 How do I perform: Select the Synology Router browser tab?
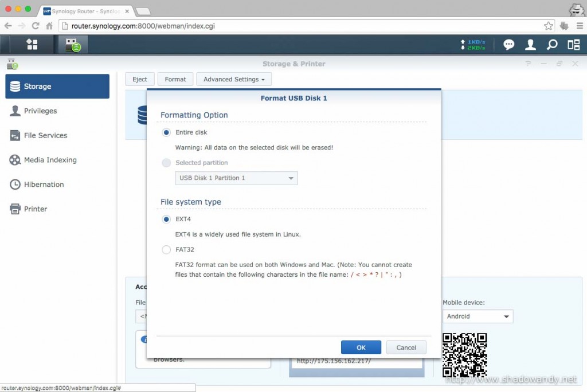point(85,11)
